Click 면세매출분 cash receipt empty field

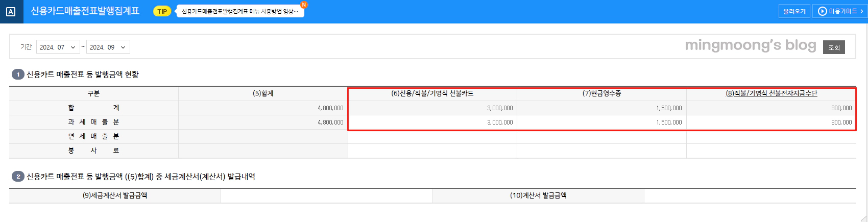point(601,136)
